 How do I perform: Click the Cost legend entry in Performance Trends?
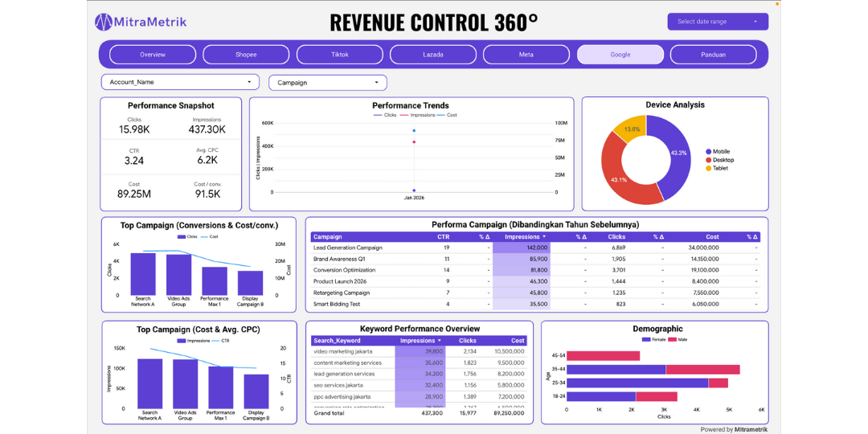coord(448,115)
